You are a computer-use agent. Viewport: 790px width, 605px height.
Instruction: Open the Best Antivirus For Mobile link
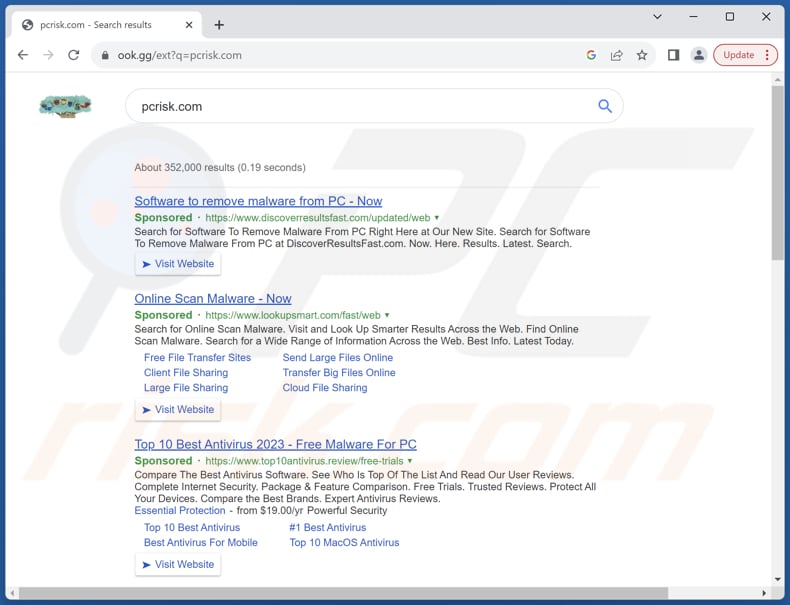tap(201, 543)
